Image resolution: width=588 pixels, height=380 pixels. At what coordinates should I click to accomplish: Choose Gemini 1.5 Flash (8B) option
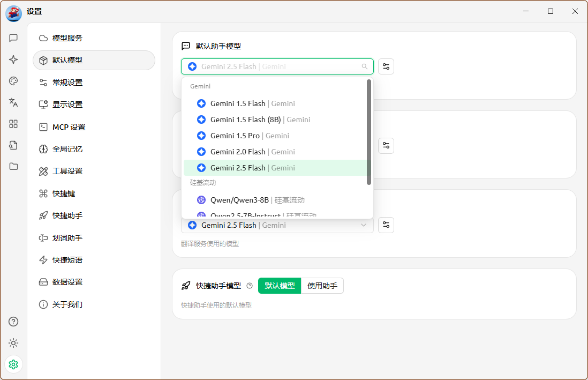(275, 120)
